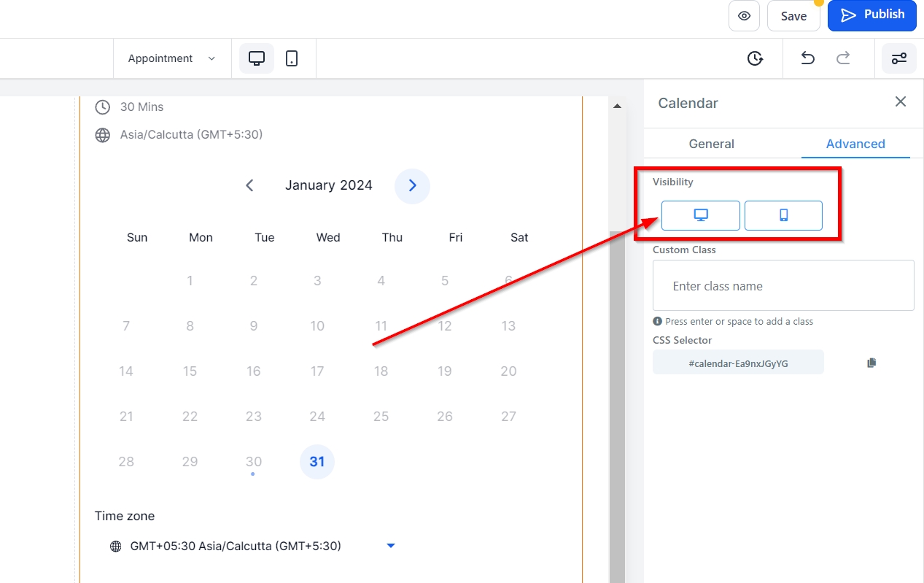Screen dimensions: 924x583
Task: Click the Enter class name field
Action: point(783,286)
